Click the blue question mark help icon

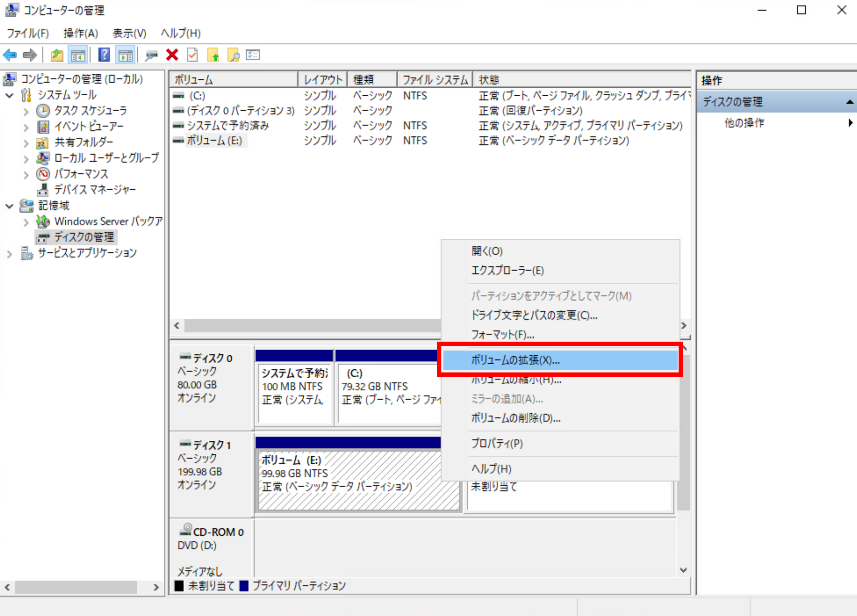104,55
